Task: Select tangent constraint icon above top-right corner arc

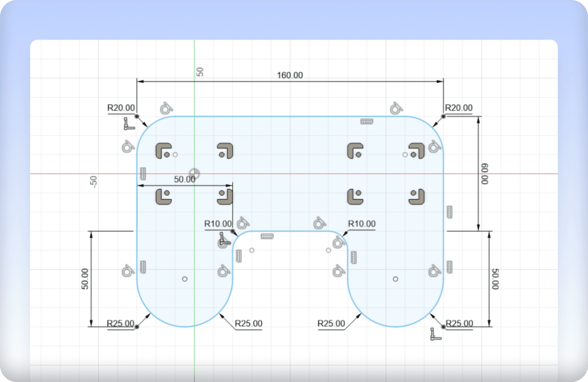Action: coord(396,108)
